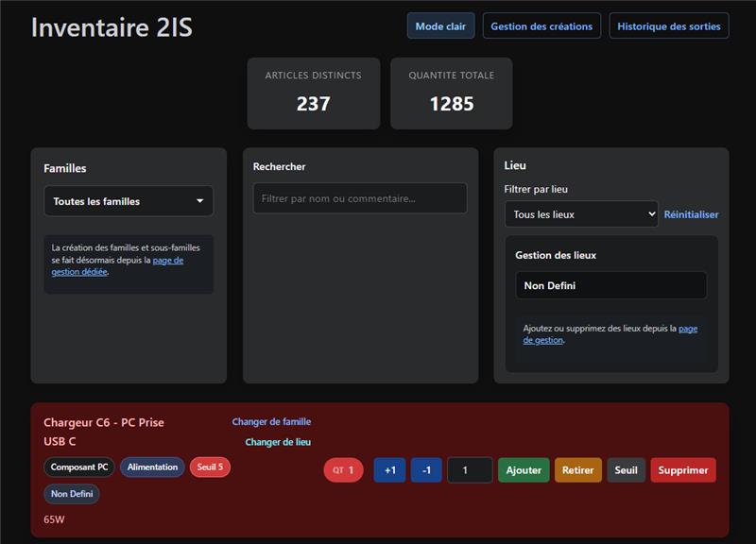
Task: Click Réinitialiser link next to lieu filter
Action: 691,214
